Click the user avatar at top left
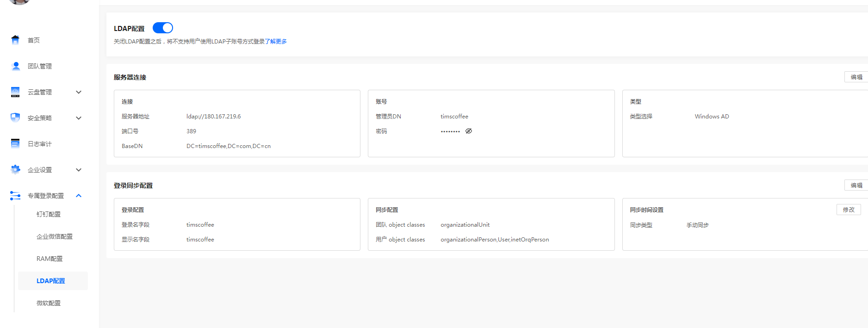 pyautogui.click(x=19, y=1)
